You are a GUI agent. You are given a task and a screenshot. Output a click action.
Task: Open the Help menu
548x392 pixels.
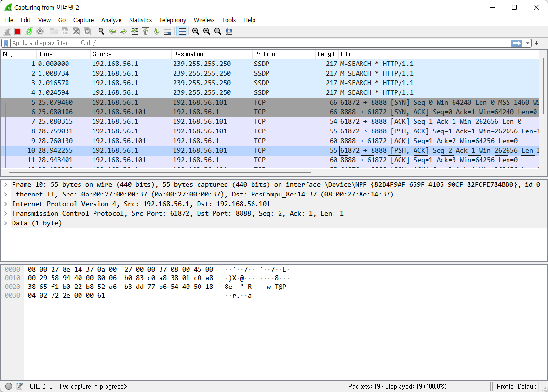(x=249, y=20)
